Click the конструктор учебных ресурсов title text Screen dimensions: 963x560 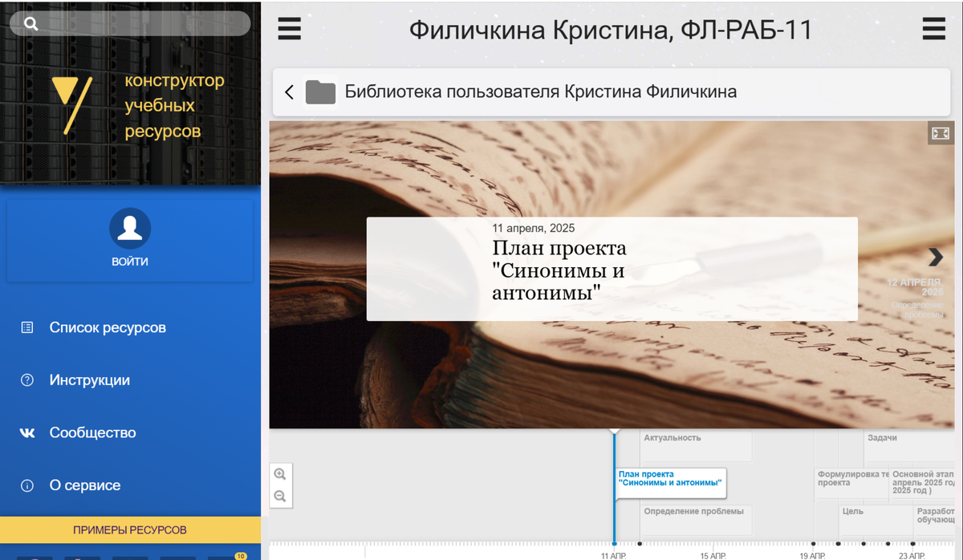coord(174,106)
